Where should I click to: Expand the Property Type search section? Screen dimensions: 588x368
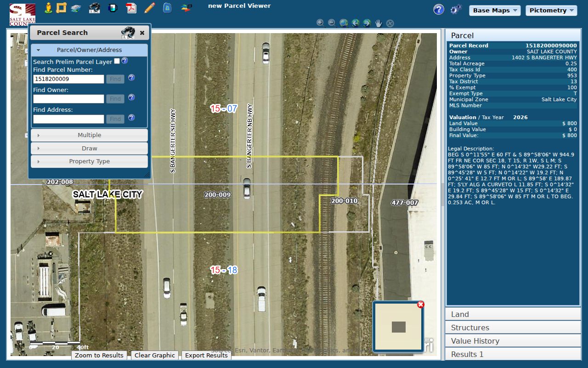(89, 161)
